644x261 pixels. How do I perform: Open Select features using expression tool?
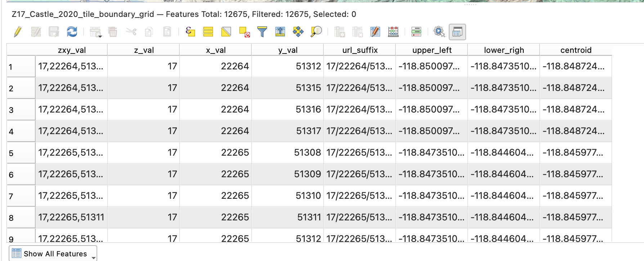click(x=190, y=32)
